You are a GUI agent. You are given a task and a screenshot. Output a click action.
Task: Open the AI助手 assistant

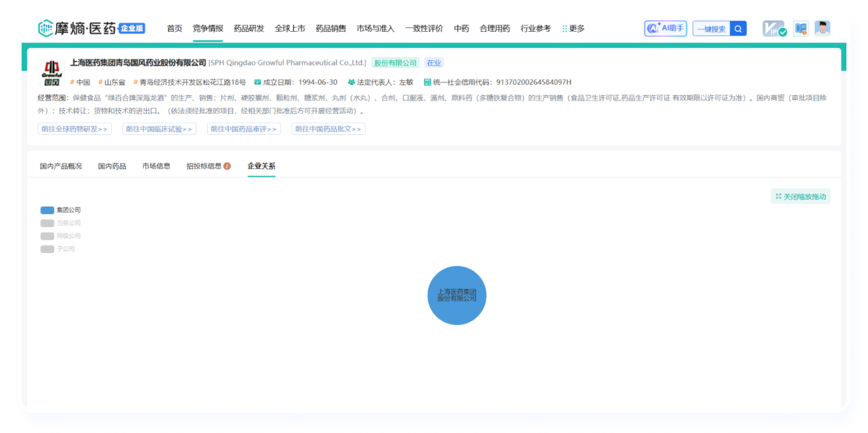point(665,28)
